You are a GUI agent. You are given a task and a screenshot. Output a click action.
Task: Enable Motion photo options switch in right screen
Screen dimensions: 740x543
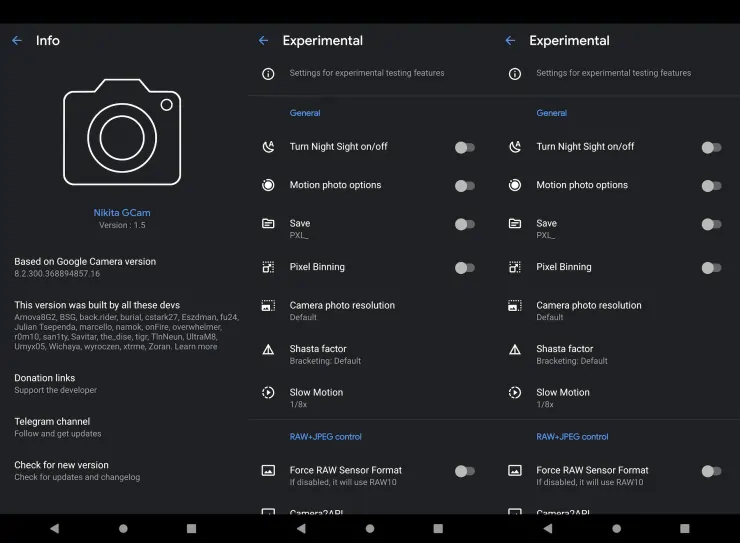tap(712, 186)
